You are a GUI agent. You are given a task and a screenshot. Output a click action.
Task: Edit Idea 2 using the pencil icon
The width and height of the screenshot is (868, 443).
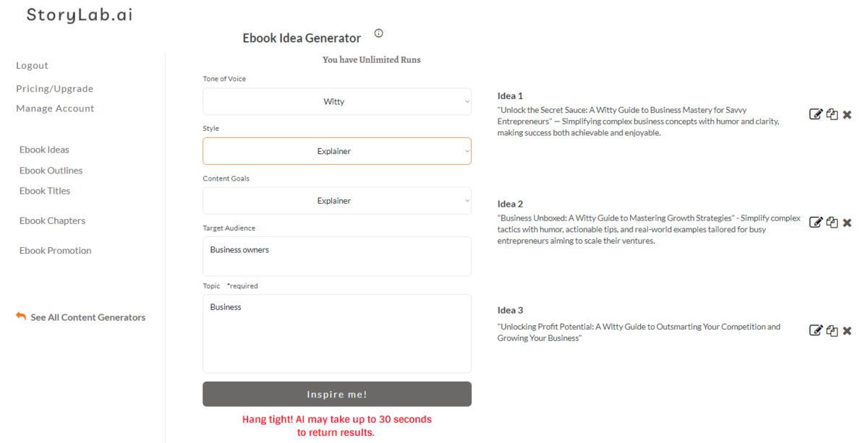816,222
